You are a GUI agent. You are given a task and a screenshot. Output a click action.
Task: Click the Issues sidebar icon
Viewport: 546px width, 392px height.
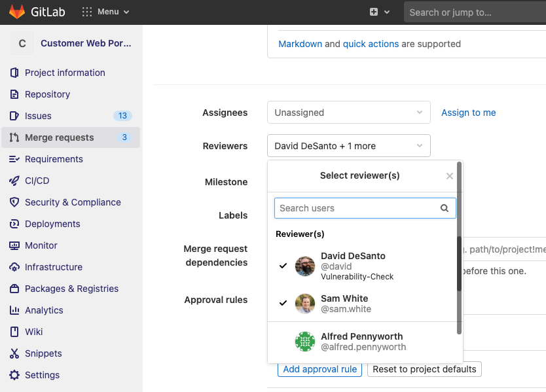pos(14,116)
